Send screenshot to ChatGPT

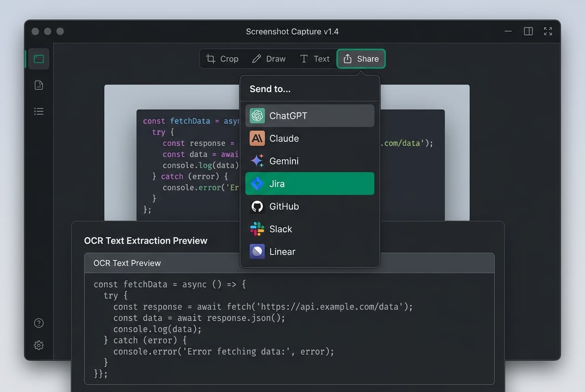pyautogui.click(x=310, y=116)
